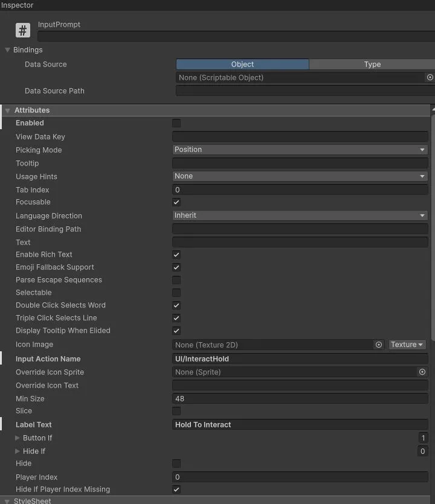Disable the Focusable checkbox
Viewport: 435px width, 504px height.
pos(176,202)
